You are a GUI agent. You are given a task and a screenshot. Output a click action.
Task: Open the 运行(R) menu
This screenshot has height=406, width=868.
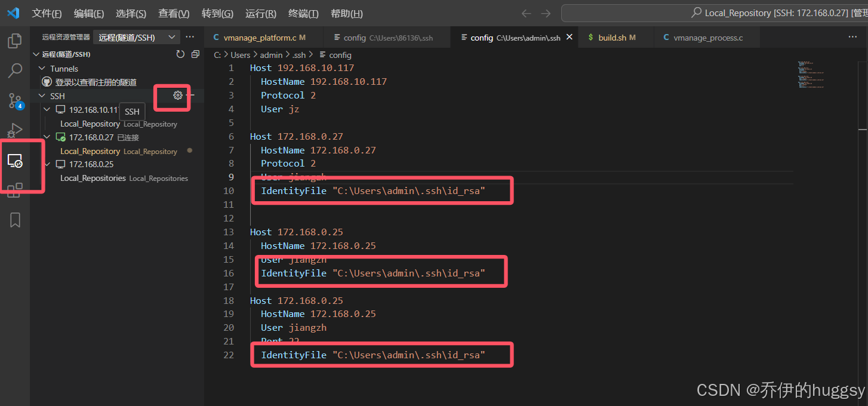pos(261,13)
